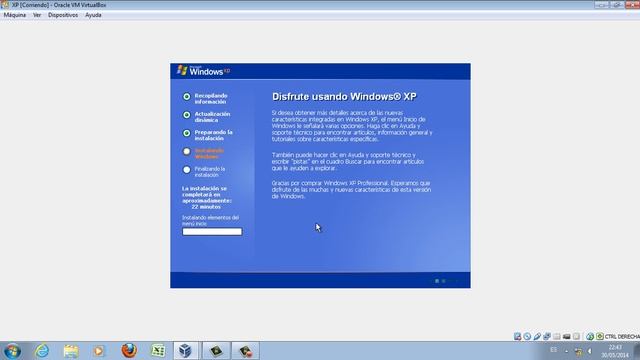Click the optical disc status icon

coord(527,336)
